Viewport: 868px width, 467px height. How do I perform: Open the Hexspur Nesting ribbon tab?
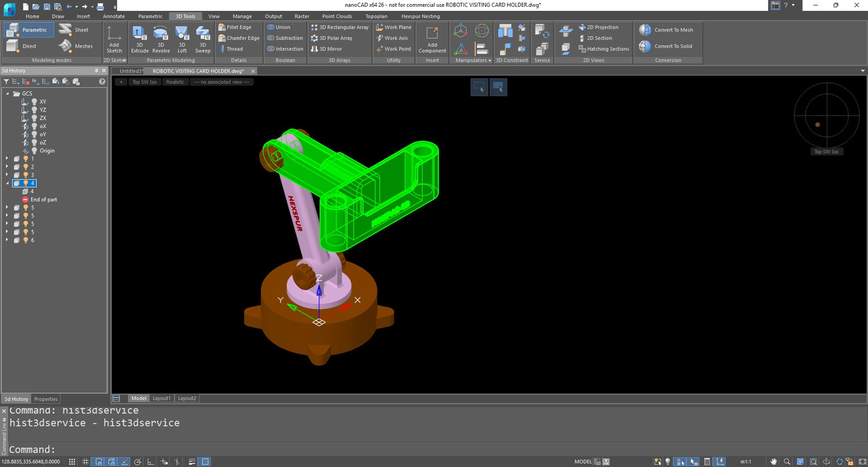[420, 16]
